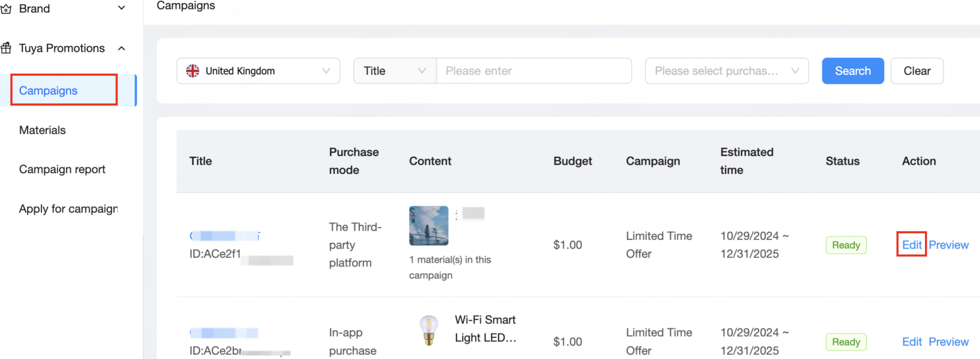Click the Clear button

click(917, 71)
